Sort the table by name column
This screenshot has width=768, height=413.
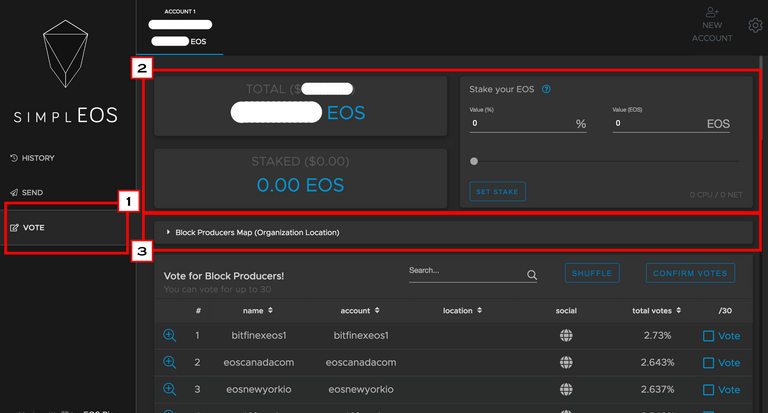point(258,311)
